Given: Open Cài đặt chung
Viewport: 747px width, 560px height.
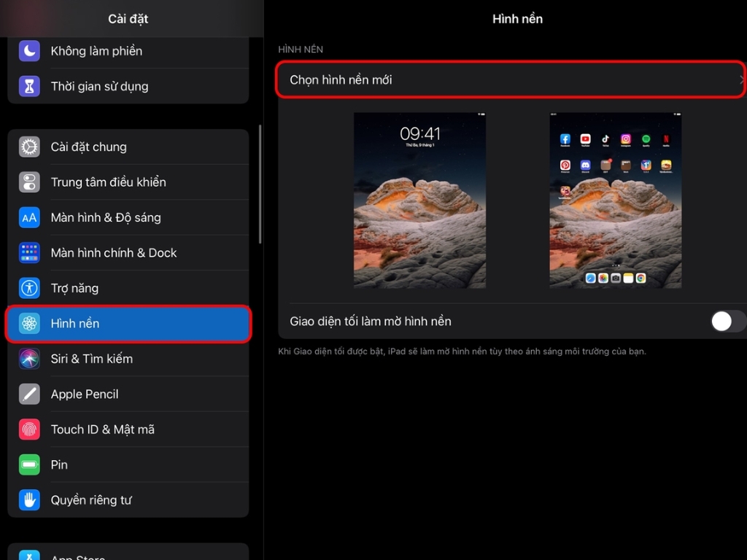Looking at the screenshot, I should 128,147.
